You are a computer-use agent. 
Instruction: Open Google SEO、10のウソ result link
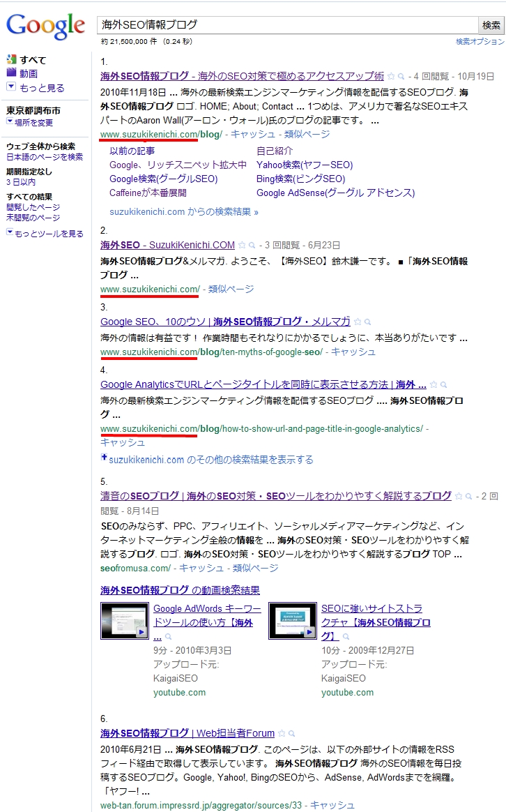(225, 322)
